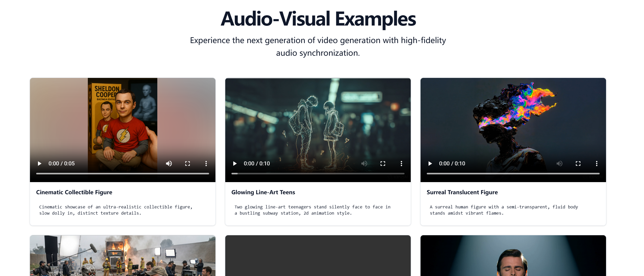Open the more-options menu on the subway station video
The image size is (644, 276).
tap(401, 163)
